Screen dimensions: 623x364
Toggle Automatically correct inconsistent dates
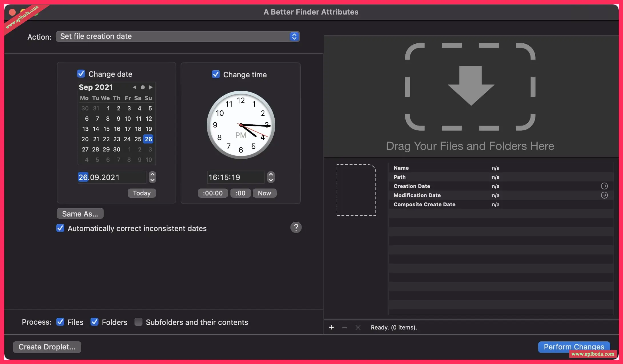coord(60,228)
